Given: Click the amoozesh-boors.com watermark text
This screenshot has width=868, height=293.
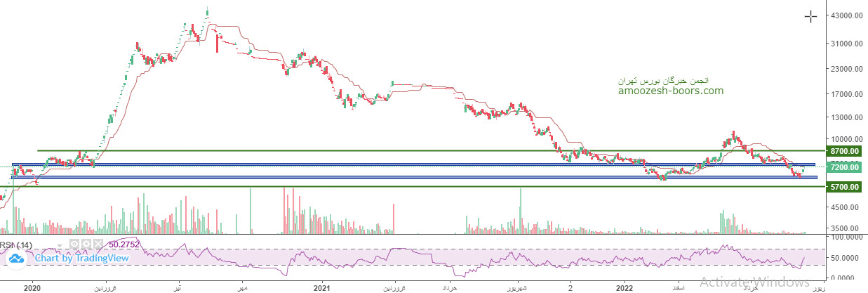Looking at the screenshot, I should 670,91.
